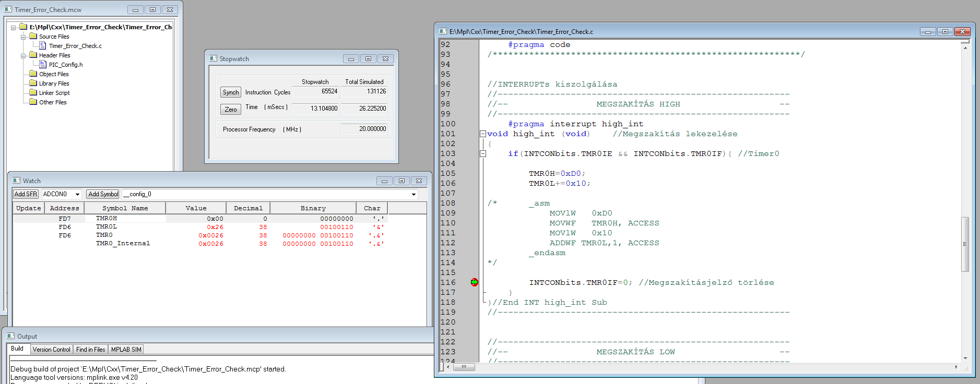Image resolution: width=980 pixels, height=384 pixels.
Task: Click the Source Files folder icon
Action: point(33,36)
